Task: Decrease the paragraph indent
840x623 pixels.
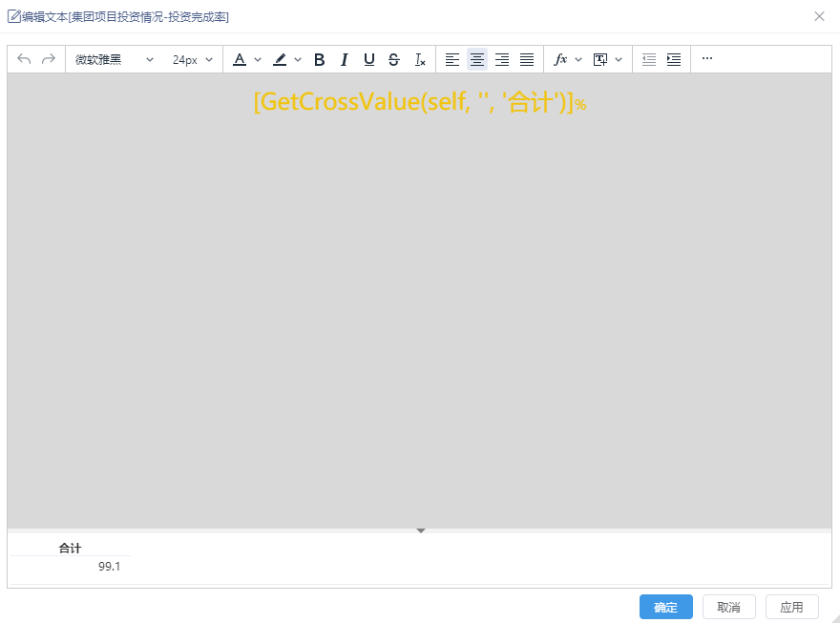Action: click(649, 59)
